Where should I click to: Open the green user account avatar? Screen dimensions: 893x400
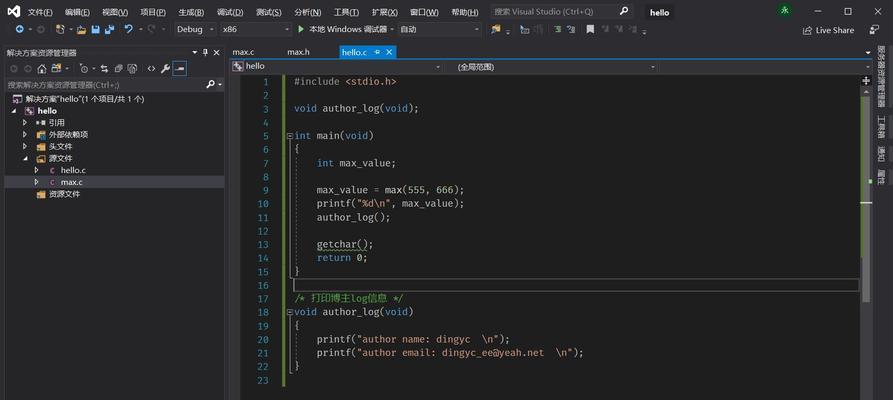(785, 11)
